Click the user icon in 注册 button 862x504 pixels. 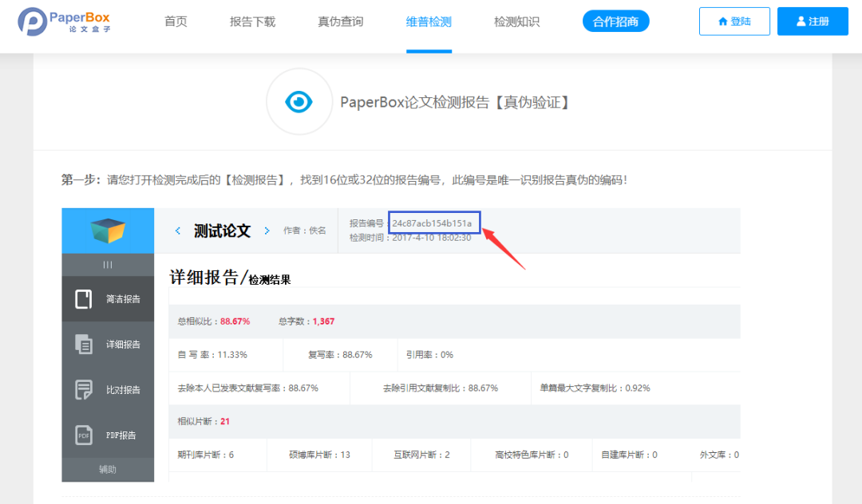coord(801,22)
